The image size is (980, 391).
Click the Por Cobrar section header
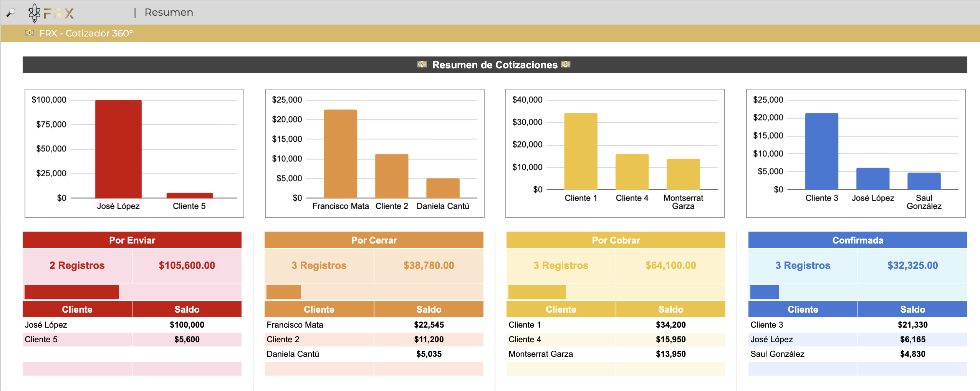tap(616, 240)
